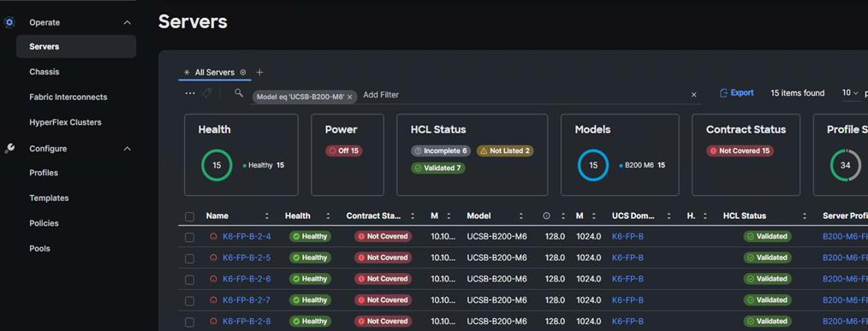Open Profiles under Configure
This screenshot has height=331, width=868.
(x=44, y=173)
